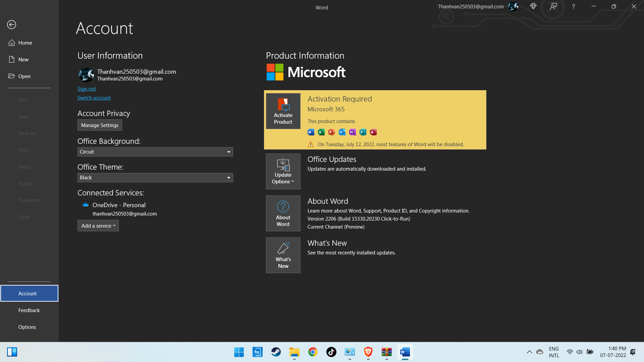Click the OneDrive - Personal service entry
The height and width of the screenshot is (362, 644).
point(119,205)
